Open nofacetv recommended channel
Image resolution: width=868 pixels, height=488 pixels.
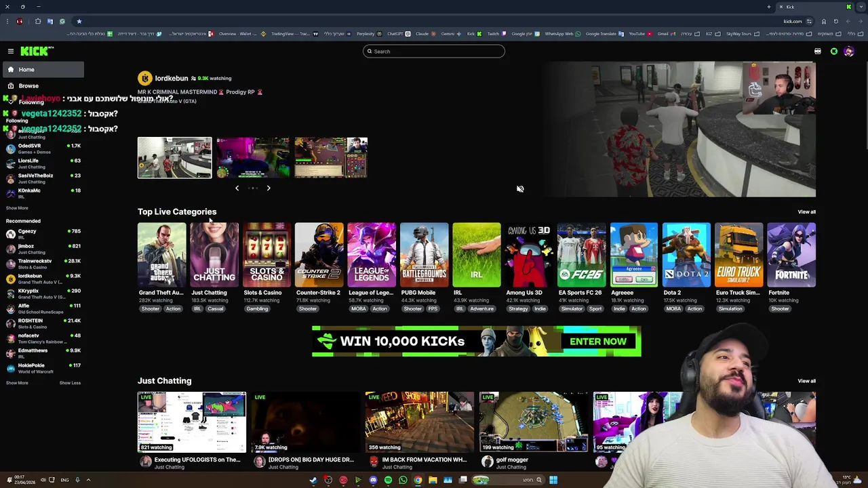pos(43,338)
